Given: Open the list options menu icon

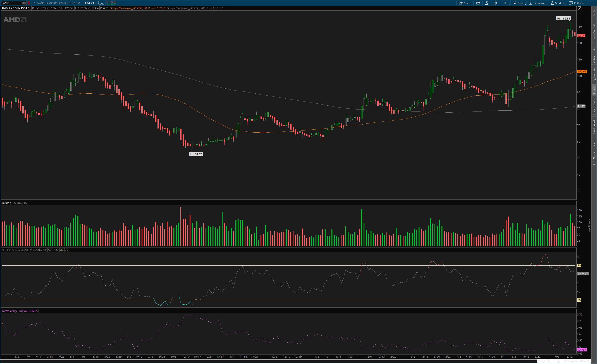Looking at the screenshot, I should [x=592, y=3].
